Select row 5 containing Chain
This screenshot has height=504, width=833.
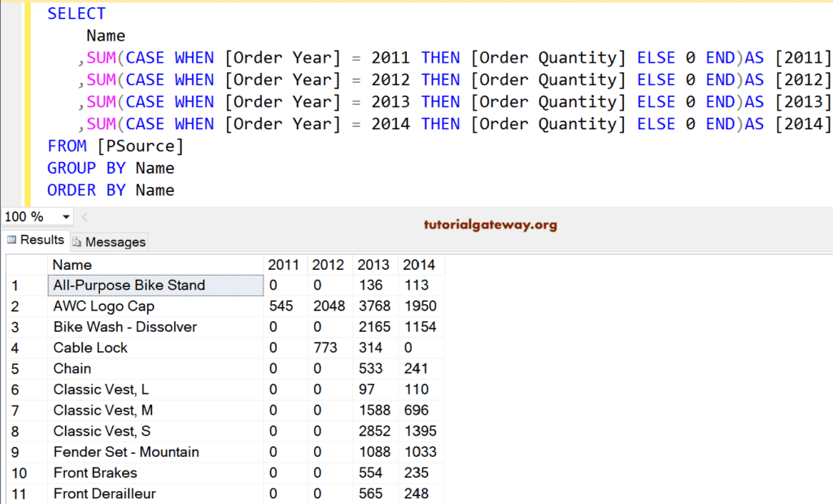(x=15, y=368)
